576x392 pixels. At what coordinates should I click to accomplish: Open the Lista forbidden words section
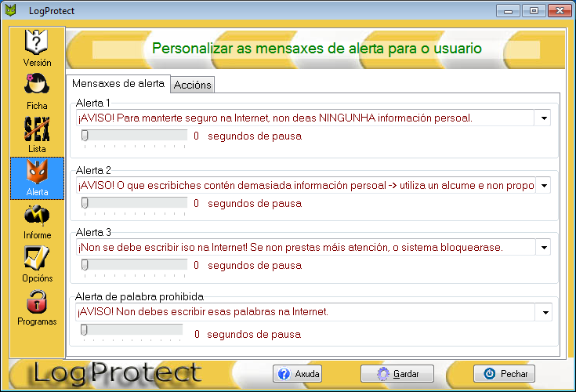coord(37,135)
